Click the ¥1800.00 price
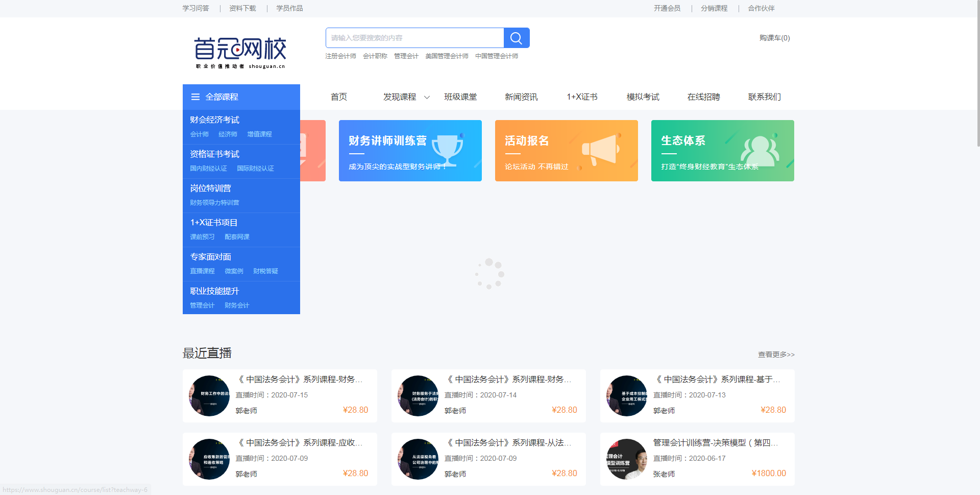The width and height of the screenshot is (980, 495). point(769,474)
